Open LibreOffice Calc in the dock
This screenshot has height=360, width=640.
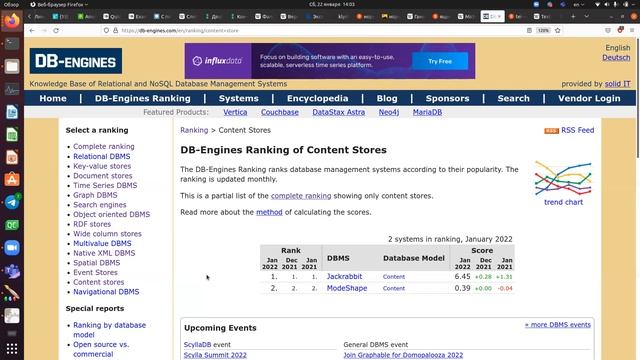12,134
